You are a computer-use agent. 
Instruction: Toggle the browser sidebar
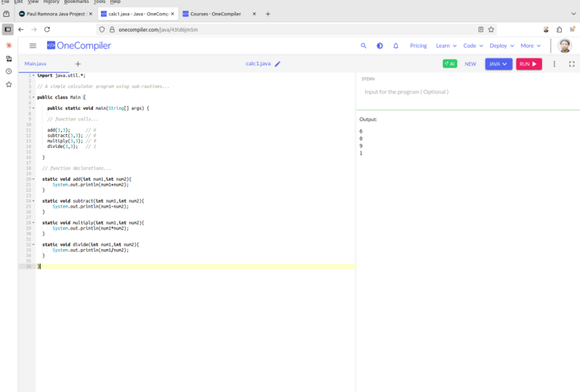(x=8, y=30)
